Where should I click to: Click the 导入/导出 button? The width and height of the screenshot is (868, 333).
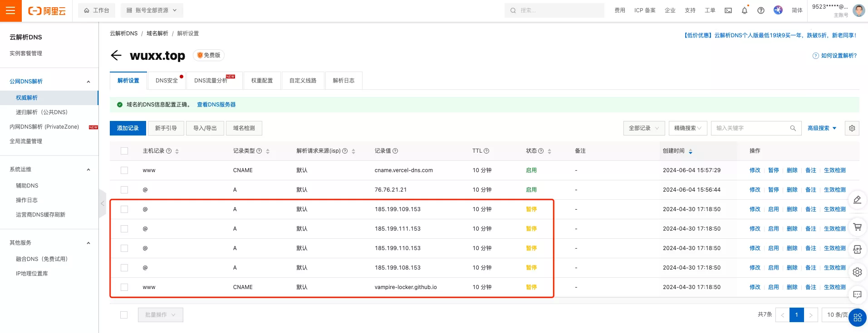205,128
